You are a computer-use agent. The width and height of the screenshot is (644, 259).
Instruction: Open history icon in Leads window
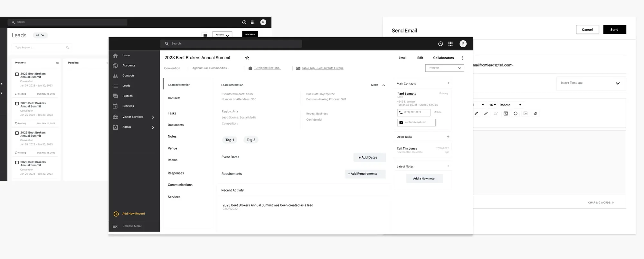coord(244,22)
